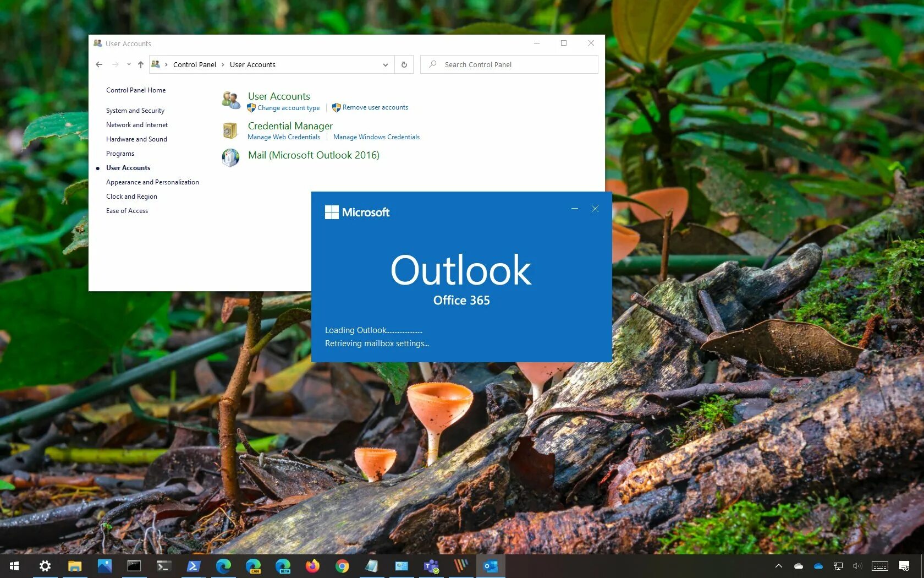Open the User Accounts heading link
This screenshot has width=924, height=578.
coord(279,96)
